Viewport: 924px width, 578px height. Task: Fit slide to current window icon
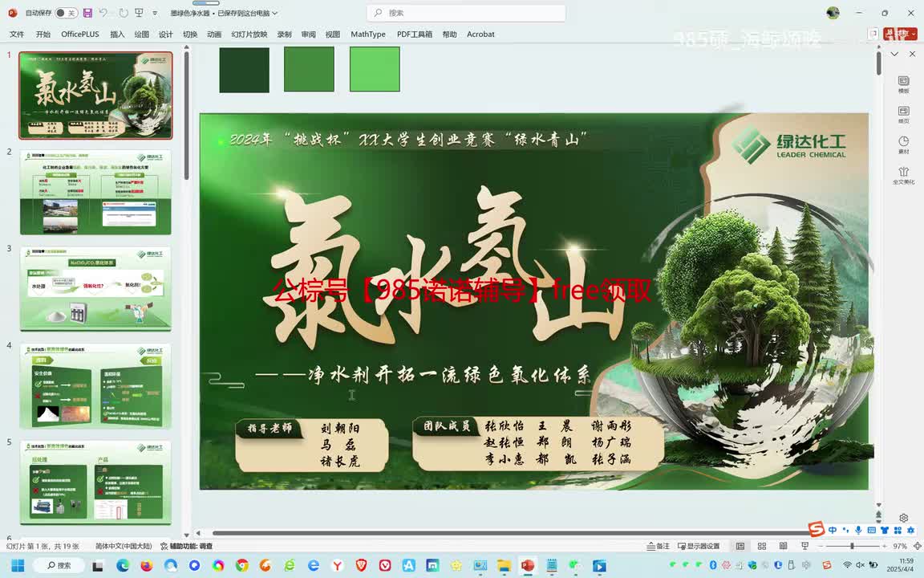tap(917, 546)
